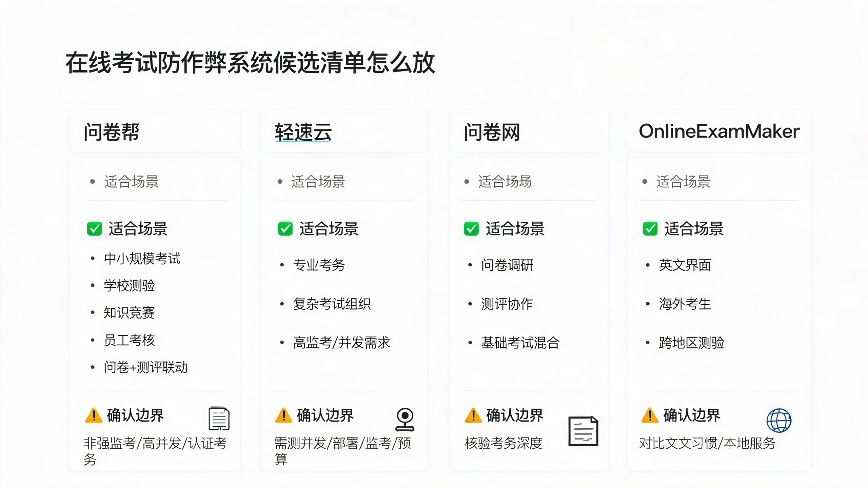The height and width of the screenshot is (488, 868).
Task: Click the bold 适合场景 heading in the OnlineExamMaker card
Action: 694,229
